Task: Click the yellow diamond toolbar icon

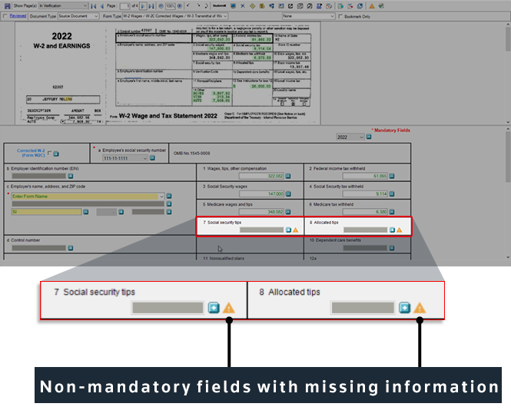Action: tap(252, 6)
